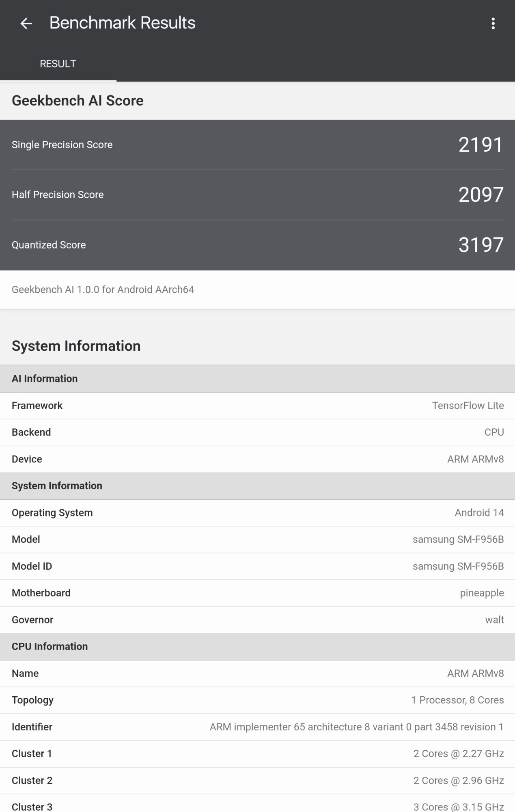Tap the Topology row label
The height and width of the screenshot is (812, 515).
[32, 700]
